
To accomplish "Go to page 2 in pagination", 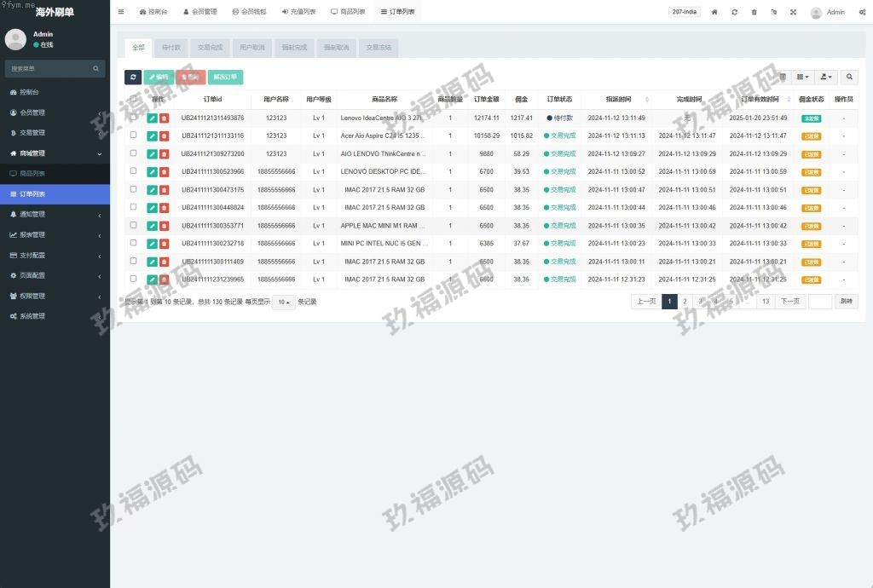I will tap(685, 302).
